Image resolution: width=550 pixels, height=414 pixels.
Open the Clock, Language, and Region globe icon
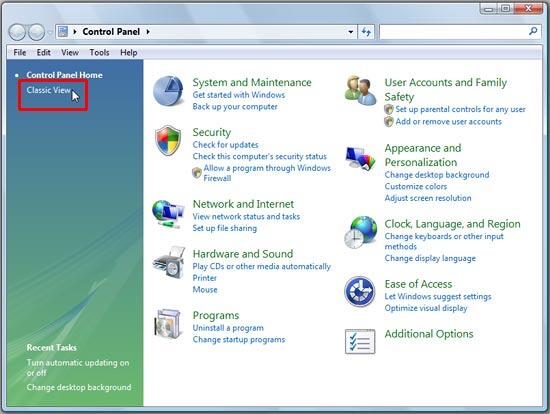coord(361,232)
